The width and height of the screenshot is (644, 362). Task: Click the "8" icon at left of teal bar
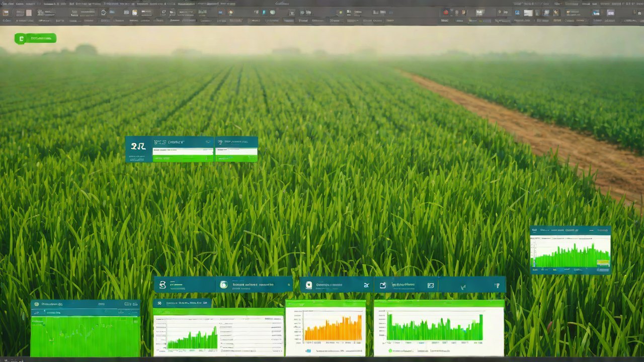162,285
